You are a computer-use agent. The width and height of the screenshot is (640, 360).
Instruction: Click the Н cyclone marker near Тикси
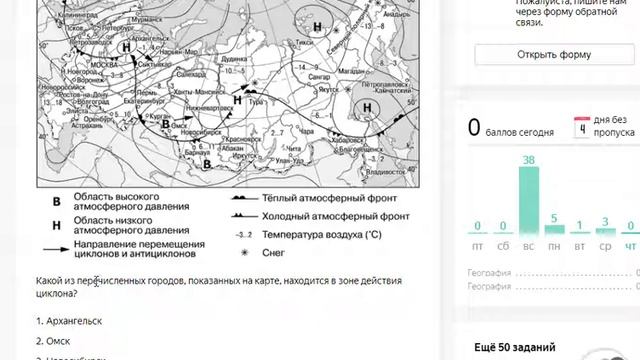(317, 27)
